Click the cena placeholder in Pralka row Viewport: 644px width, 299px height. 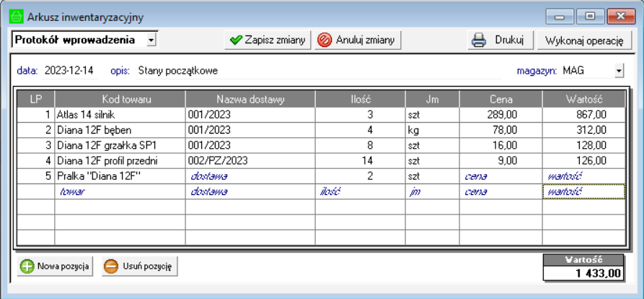coord(476,176)
